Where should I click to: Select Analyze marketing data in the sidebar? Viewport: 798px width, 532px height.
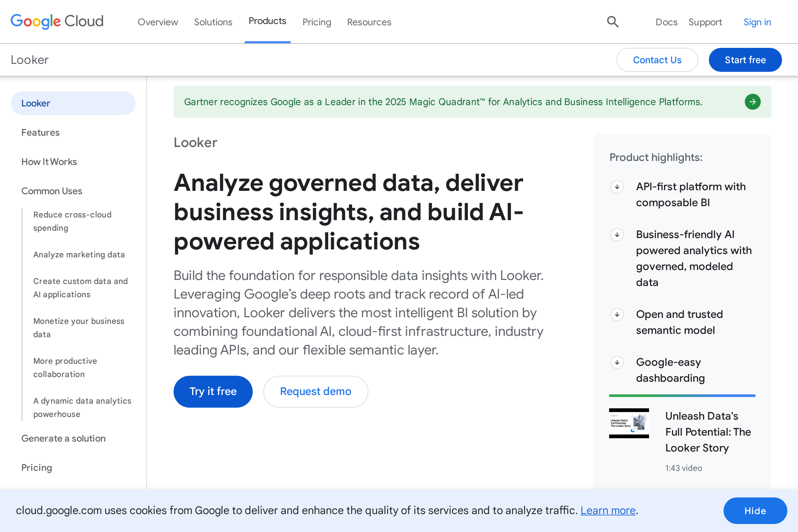pyautogui.click(x=79, y=254)
